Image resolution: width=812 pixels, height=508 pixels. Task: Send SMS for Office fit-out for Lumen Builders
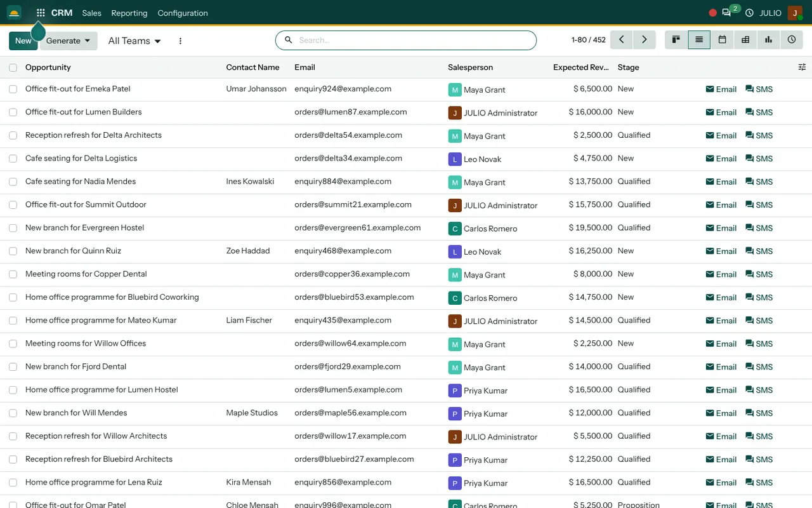[x=759, y=112]
